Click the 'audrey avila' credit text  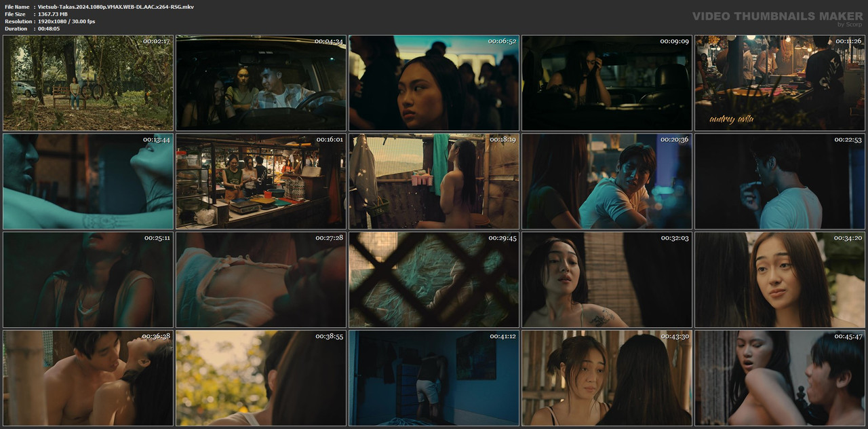click(x=731, y=119)
